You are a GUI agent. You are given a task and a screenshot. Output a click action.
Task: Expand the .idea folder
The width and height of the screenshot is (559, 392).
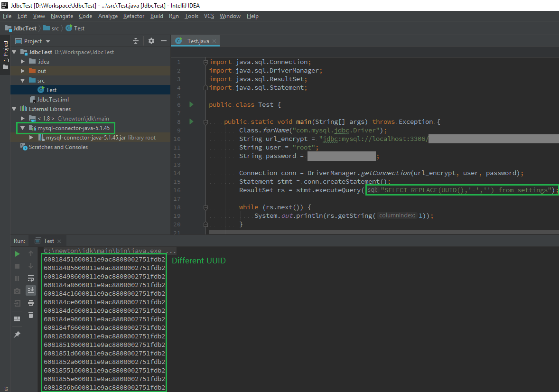point(22,62)
